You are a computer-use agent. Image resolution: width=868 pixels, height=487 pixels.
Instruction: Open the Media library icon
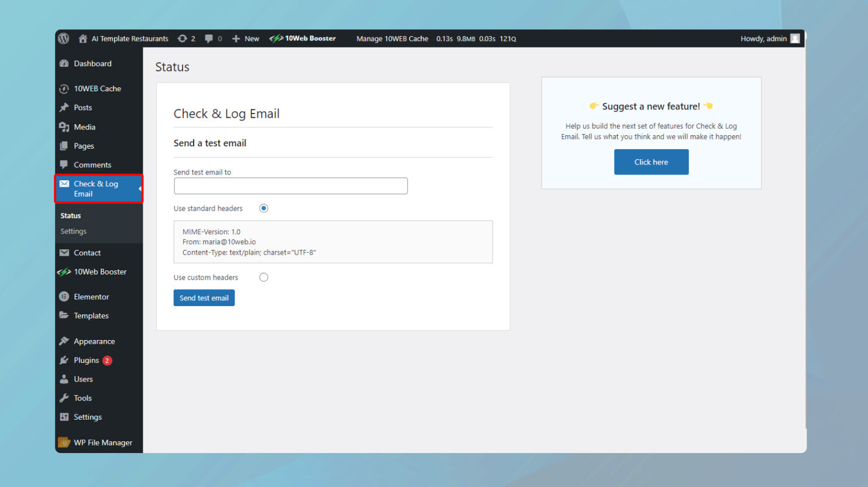64,126
